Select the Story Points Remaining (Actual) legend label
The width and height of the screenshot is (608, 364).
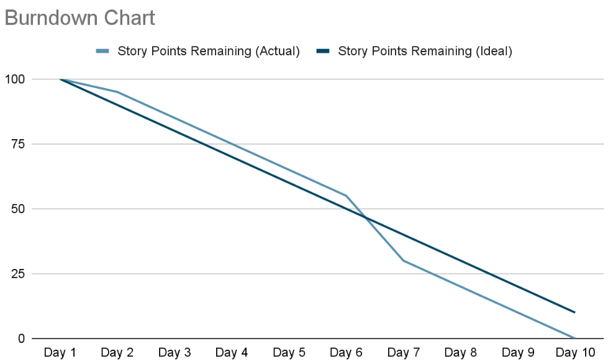(x=209, y=52)
